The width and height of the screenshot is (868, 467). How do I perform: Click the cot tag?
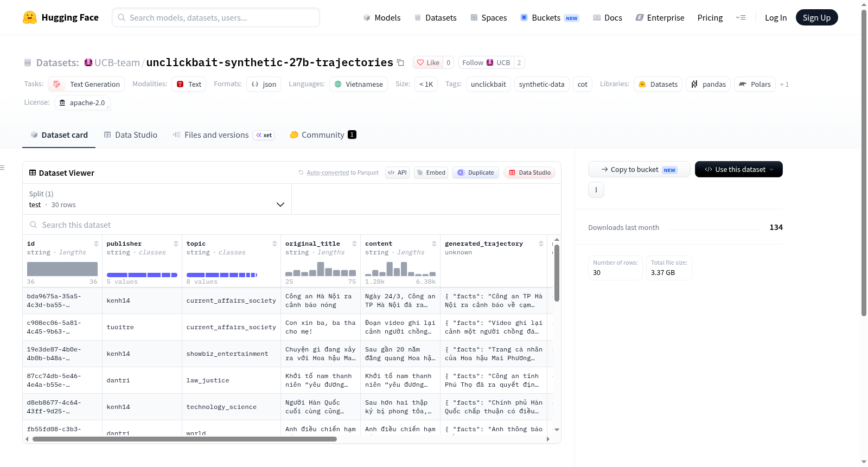click(x=583, y=84)
